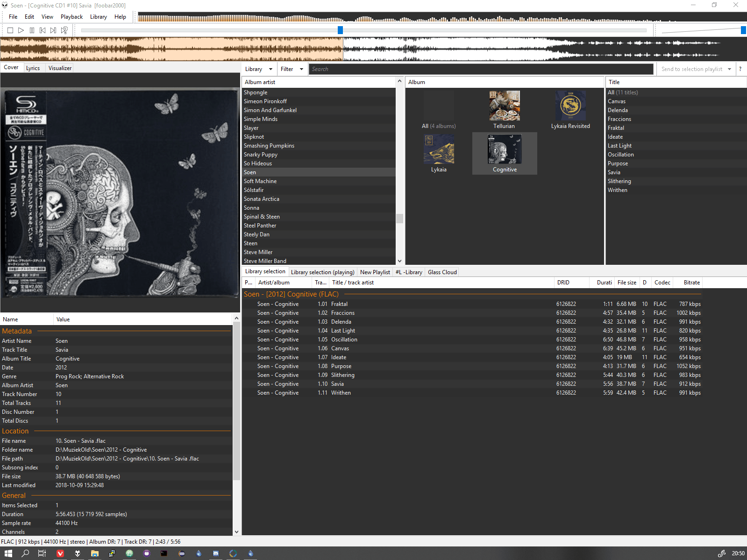747x560 pixels.
Task: Pause the current track
Action: 32,30
